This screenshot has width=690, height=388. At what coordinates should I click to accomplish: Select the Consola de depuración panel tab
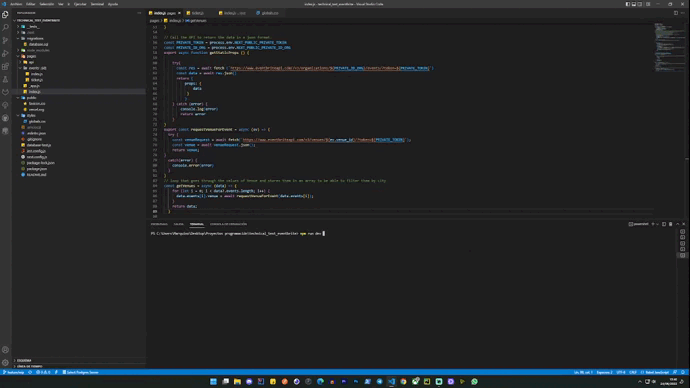(x=228, y=224)
